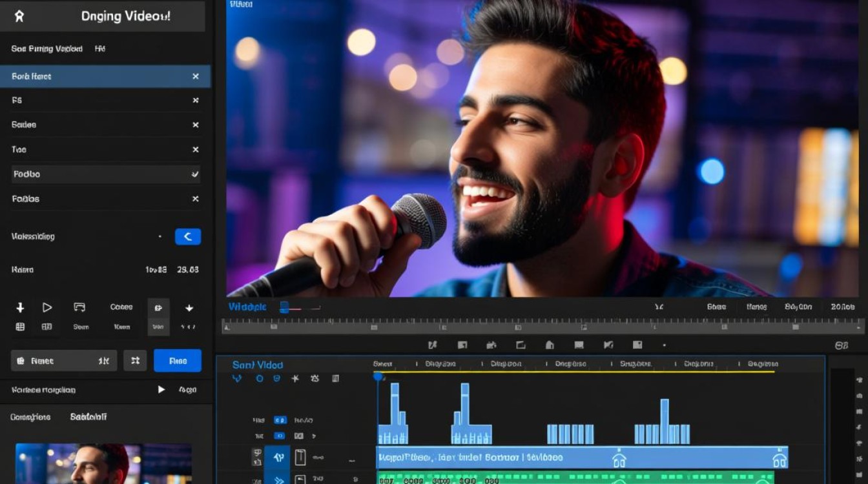The width and height of the screenshot is (868, 484).
Task: Toggle the blue switch on first timeline track
Action: [280, 420]
